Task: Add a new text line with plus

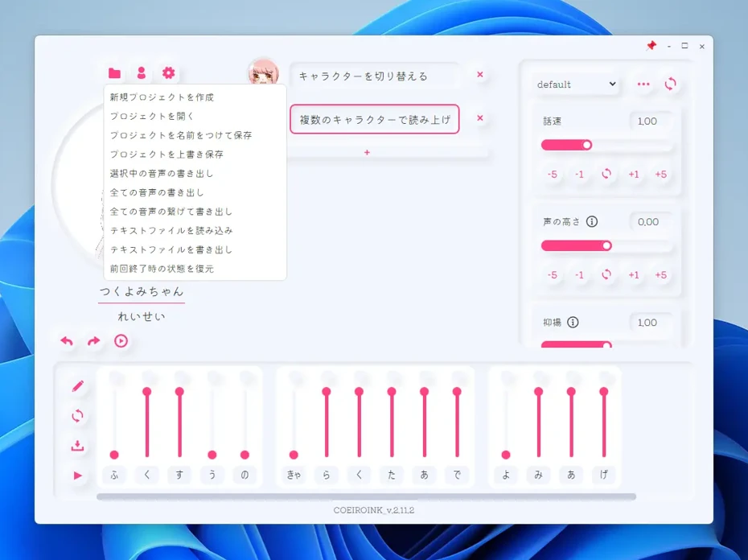Action: coord(367,152)
